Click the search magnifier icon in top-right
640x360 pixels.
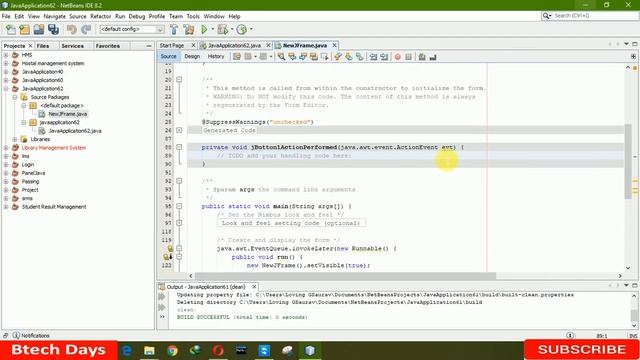pos(546,16)
